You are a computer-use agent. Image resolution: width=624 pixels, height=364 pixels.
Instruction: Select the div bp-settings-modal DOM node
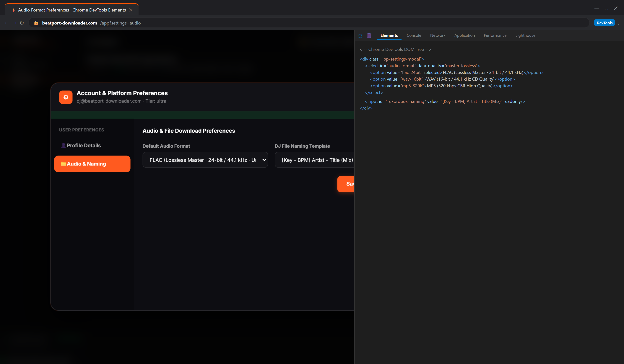[x=392, y=59]
